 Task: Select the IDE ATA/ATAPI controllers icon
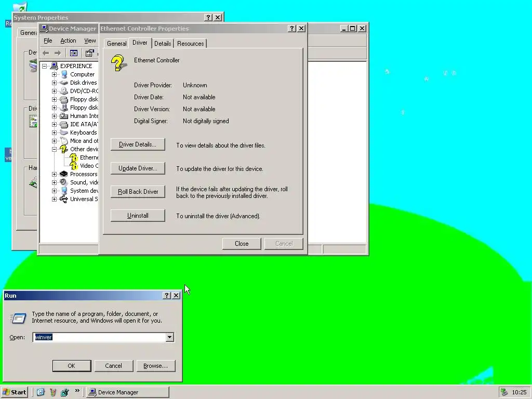click(64, 124)
